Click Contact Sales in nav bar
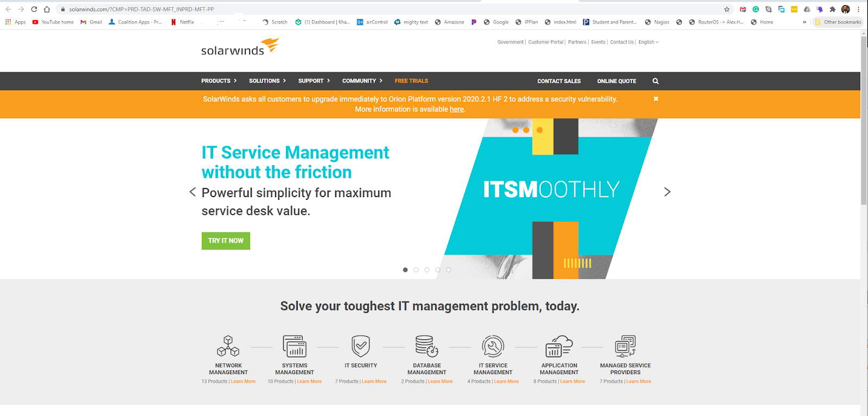The height and width of the screenshot is (416, 868). 559,81
